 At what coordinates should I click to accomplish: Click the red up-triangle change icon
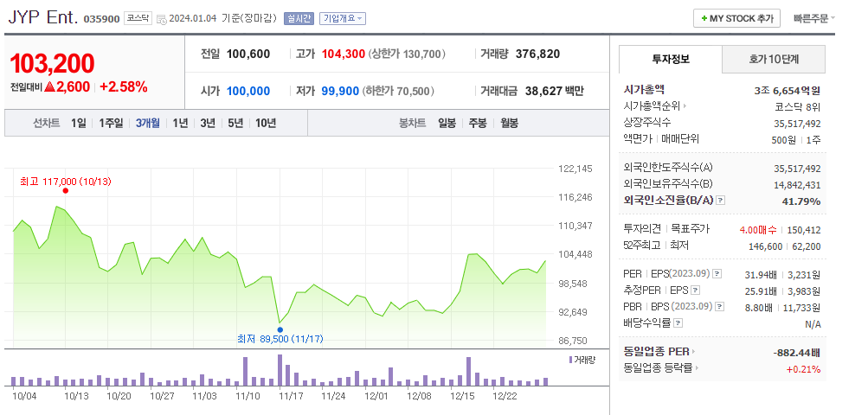(49, 86)
